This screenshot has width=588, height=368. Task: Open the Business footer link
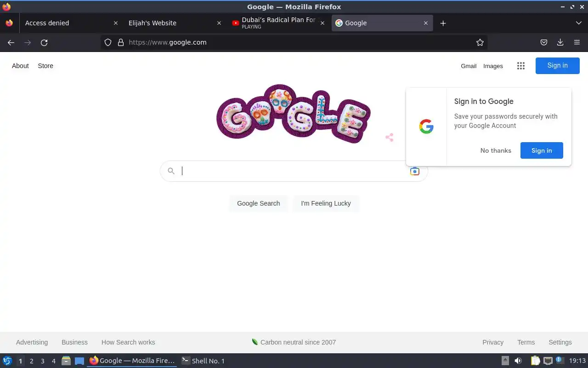click(x=74, y=342)
